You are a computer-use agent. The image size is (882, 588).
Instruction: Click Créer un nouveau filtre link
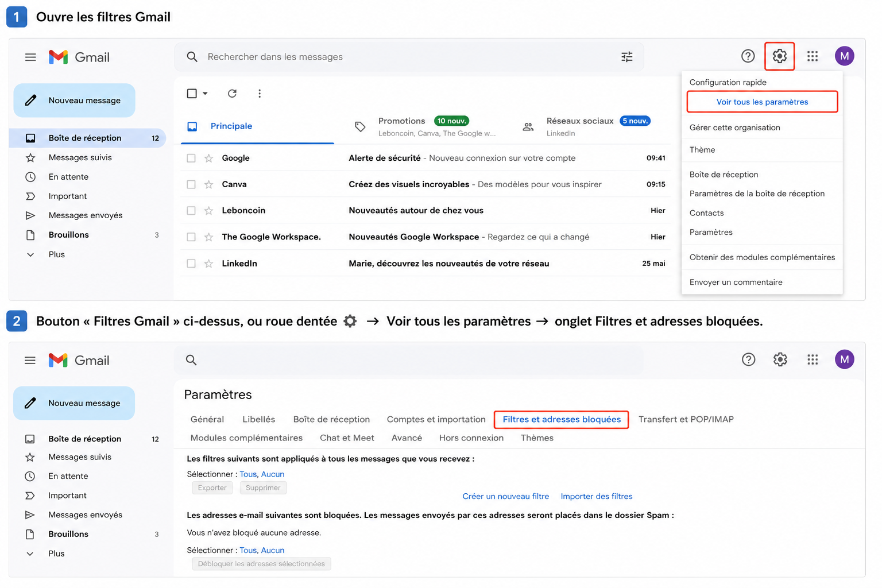coord(505,496)
